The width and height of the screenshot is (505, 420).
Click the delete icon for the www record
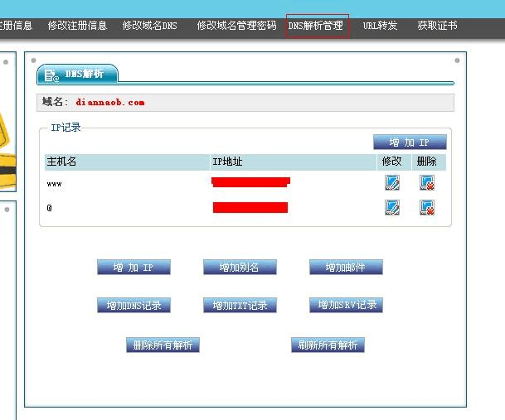click(427, 182)
